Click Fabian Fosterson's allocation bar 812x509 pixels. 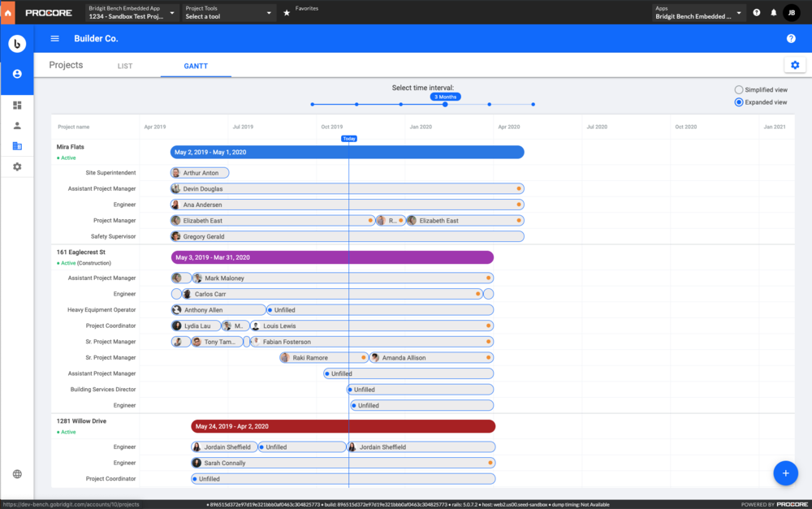point(372,342)
